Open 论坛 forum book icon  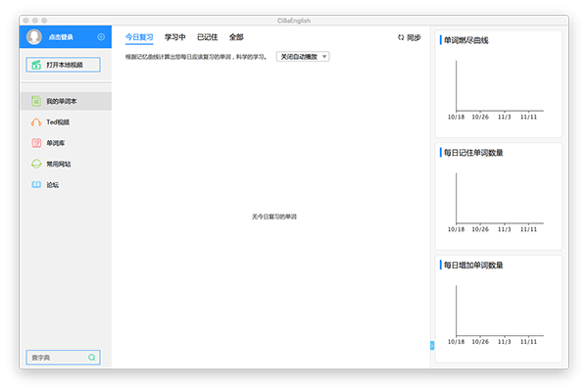coord(36,184)
